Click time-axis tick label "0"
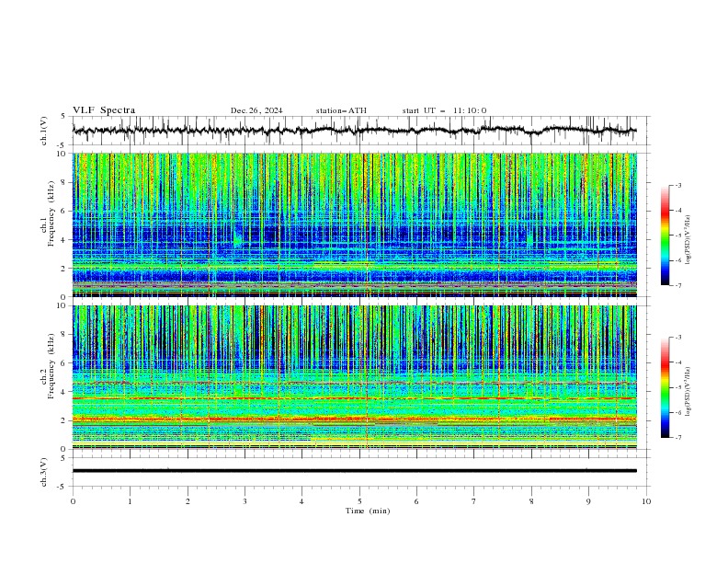Screen dimensions: 728x563 click(73, 501)
